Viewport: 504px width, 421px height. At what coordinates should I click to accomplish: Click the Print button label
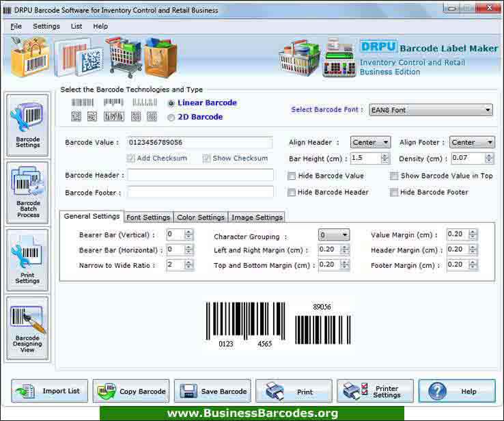[305, 392]
